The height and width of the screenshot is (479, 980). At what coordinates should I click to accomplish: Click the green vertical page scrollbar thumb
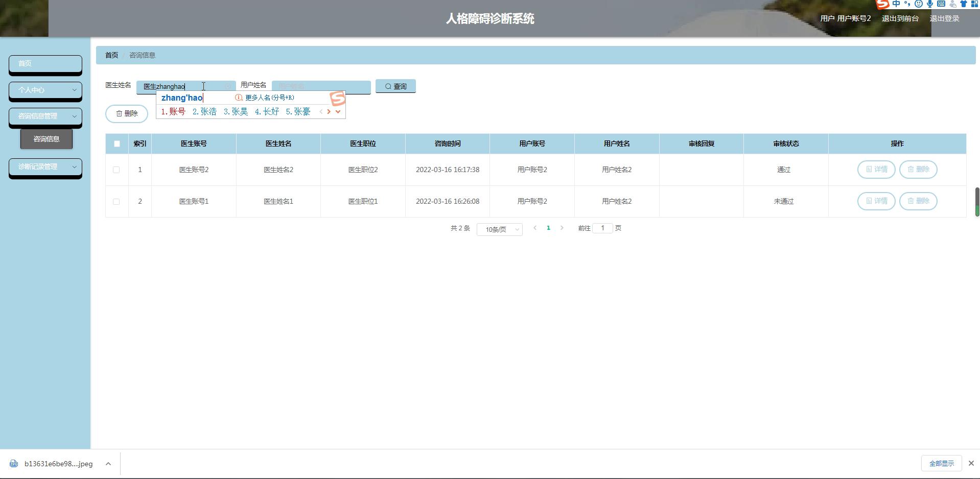click(x=977, y=202)
